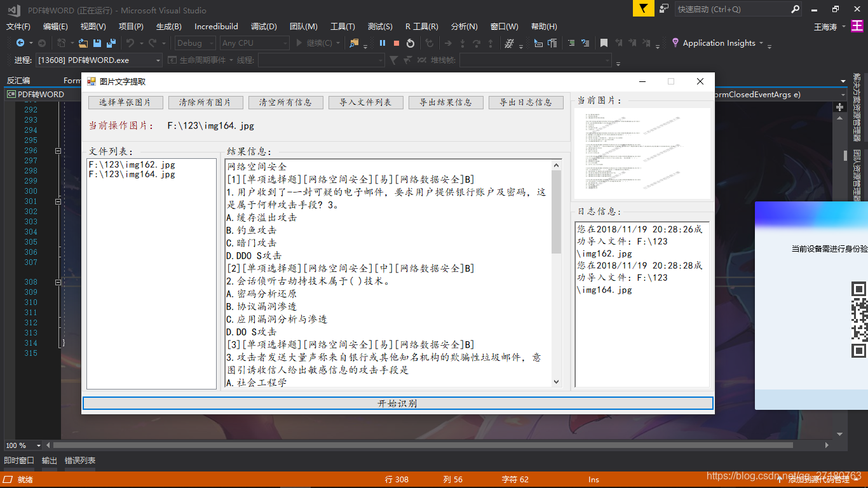Click the open file folder icon

(x=83, y=43)
